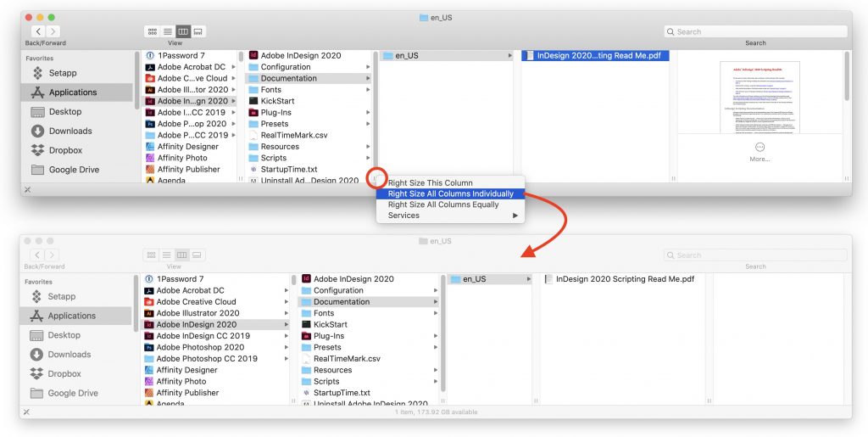Choose Right Size All Columns Equally
868x437 pixels.
[442, 204]
